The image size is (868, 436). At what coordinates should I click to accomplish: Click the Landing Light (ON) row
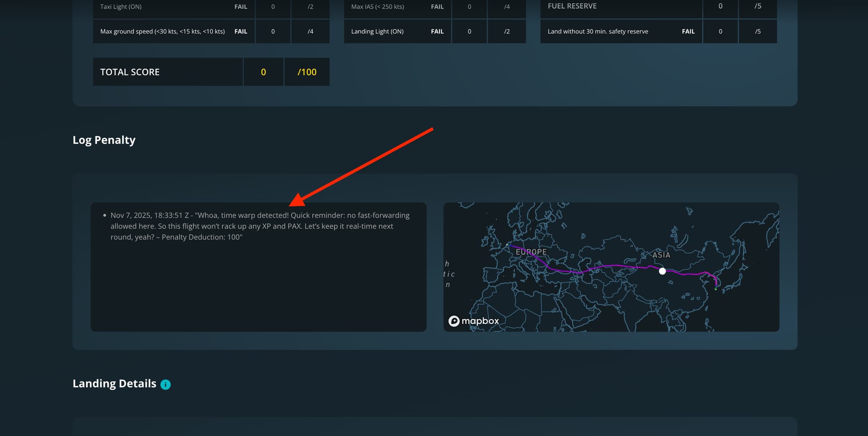tap(377, 31)
